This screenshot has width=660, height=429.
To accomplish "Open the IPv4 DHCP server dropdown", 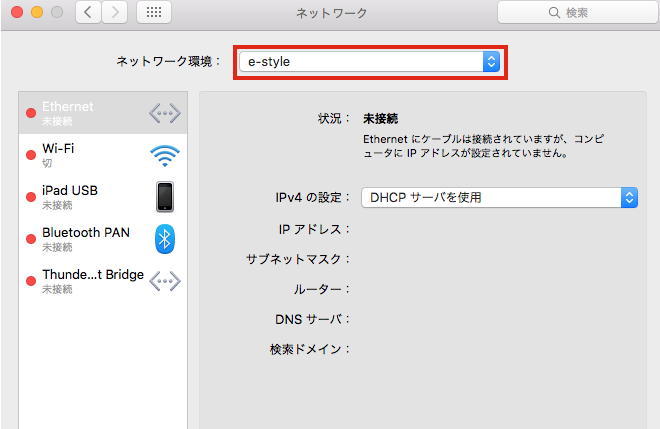I will pyautogui.click(x=499, y=197).
